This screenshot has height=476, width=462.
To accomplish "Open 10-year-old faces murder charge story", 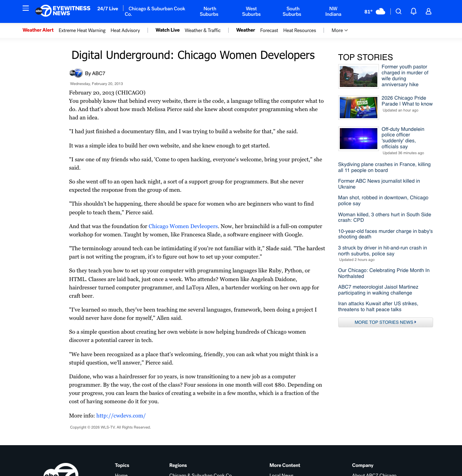I will (385, 234).
